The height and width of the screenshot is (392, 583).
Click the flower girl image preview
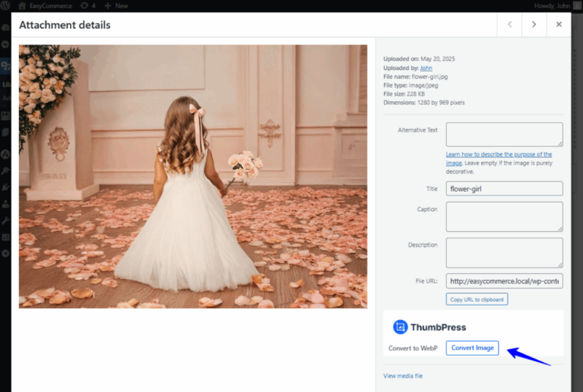click(x=193, y=176)
